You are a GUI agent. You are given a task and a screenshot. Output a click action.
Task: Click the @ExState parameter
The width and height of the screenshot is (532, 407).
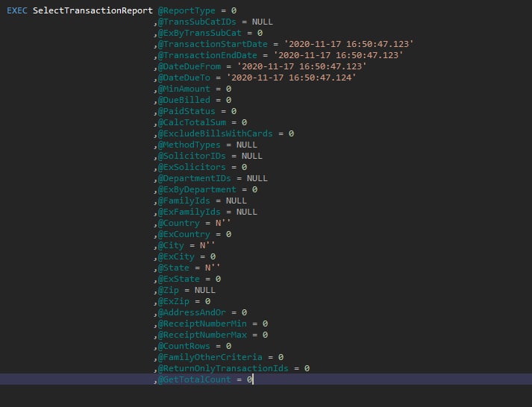[179, 279]
